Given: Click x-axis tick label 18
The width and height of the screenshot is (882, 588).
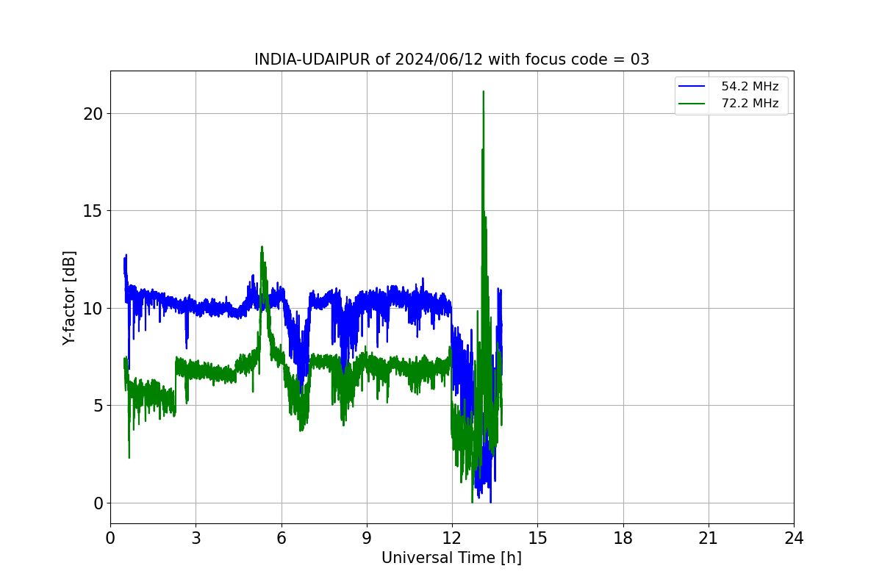Looking at the screenshot, I should point(623,538).
